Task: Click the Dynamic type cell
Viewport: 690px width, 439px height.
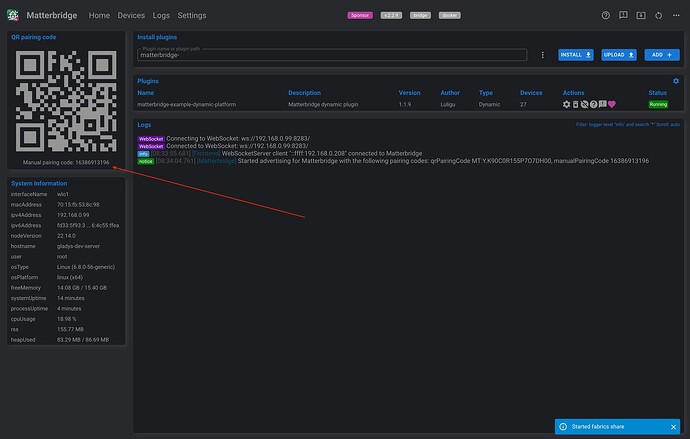Action: point(489,104)
